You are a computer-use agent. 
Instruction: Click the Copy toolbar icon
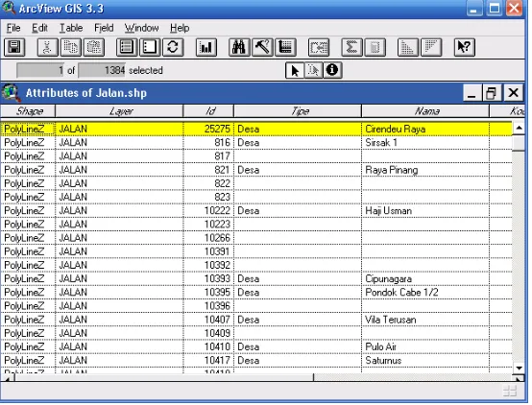tap(70, 47)
